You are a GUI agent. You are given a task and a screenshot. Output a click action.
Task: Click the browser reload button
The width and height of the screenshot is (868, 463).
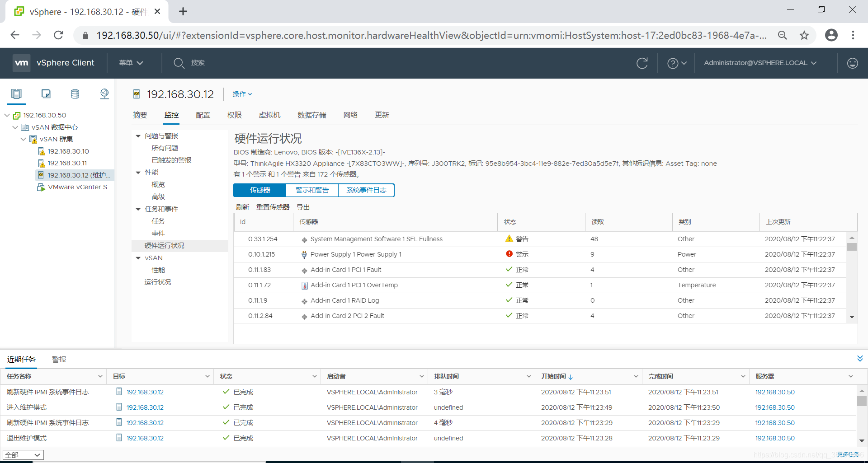(x=58, y=35)
